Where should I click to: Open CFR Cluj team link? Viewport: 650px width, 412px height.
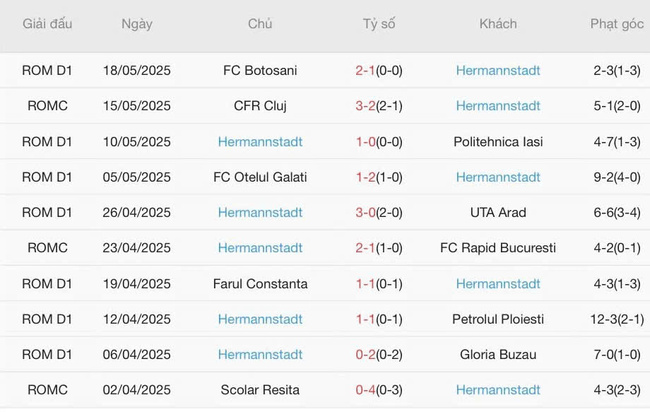[x=260, y=106]
